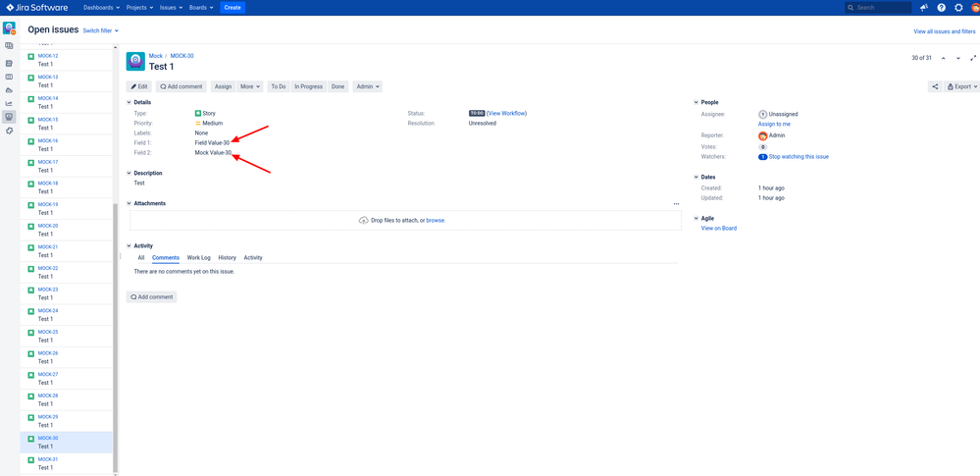Collapse the Activity section
Screen dimensions: 980x476
point(129,246)
